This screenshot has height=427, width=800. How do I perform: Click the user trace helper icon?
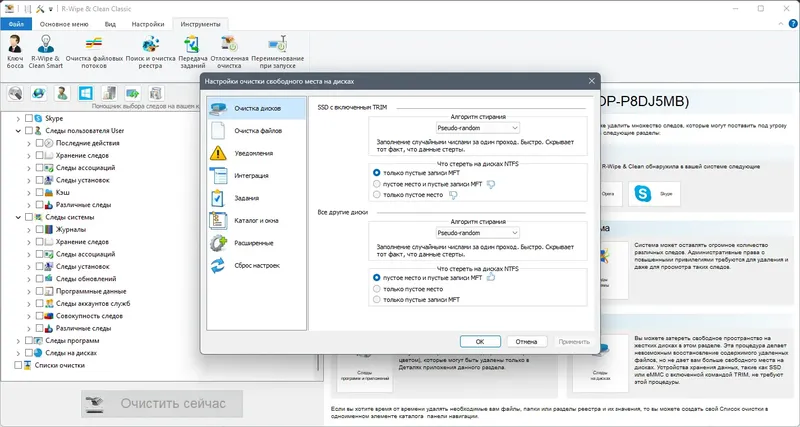[62, 93]
